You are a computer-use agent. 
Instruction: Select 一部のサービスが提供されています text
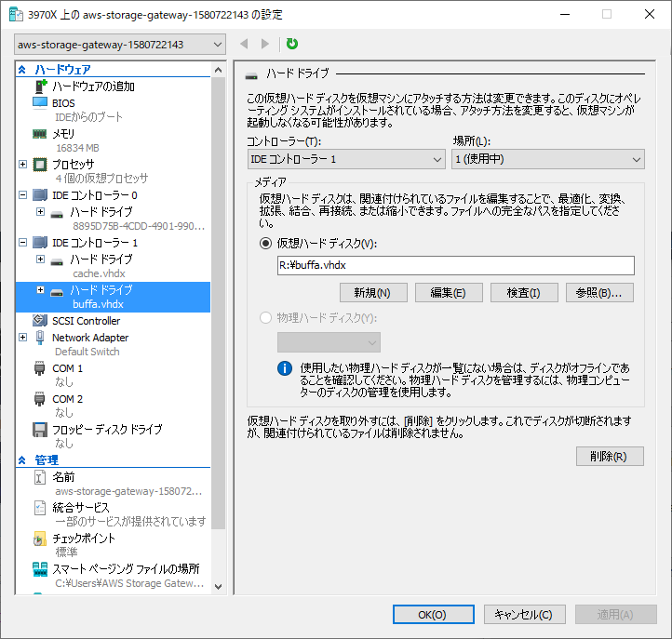click(x=130, y=521)
